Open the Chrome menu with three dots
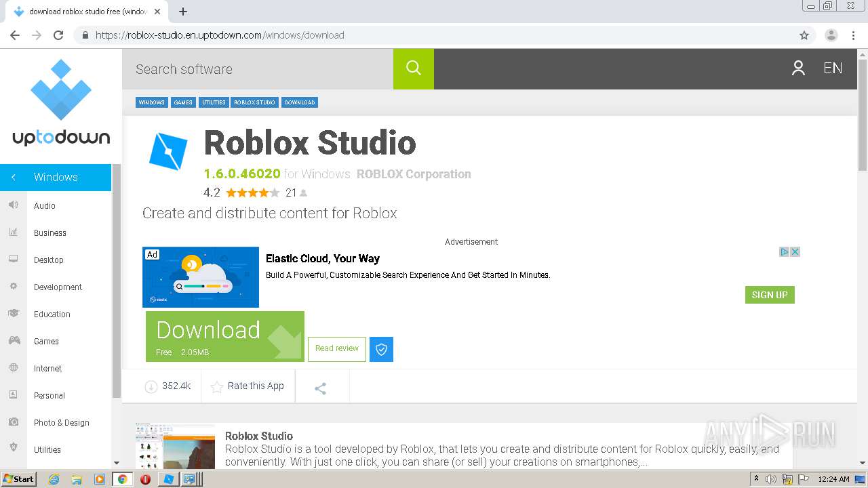 (x=853, y=35)
